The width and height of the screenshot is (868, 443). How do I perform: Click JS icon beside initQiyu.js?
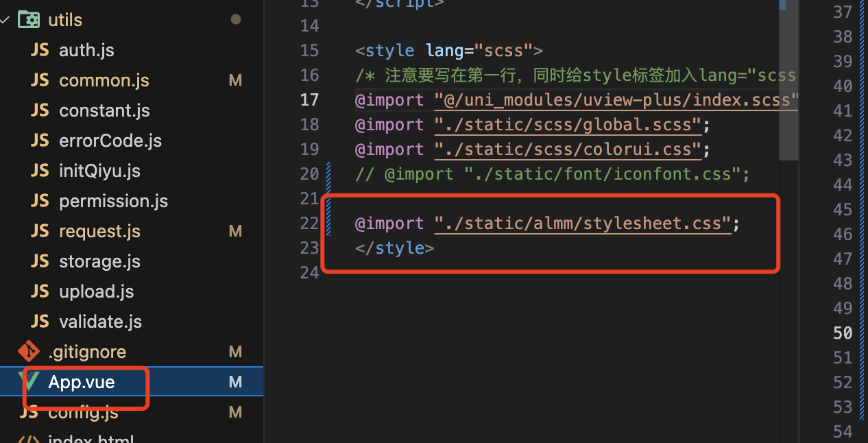[40, 171]
